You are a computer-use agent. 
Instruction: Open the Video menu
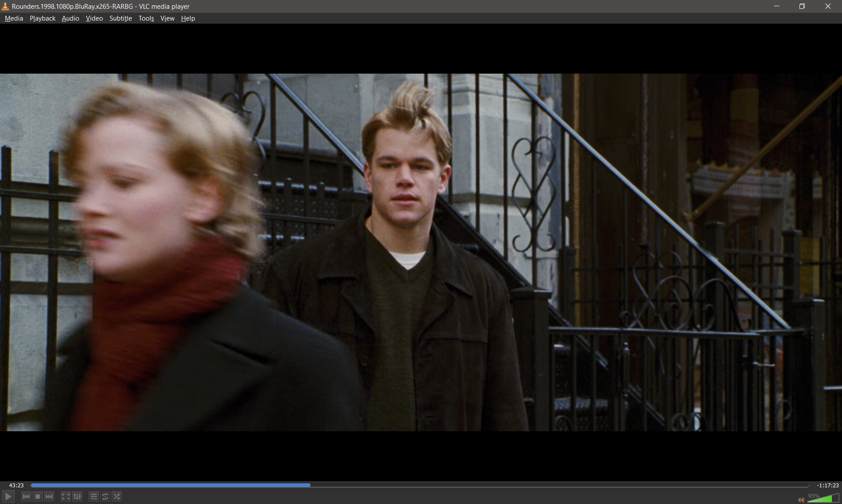coord(94,18)
